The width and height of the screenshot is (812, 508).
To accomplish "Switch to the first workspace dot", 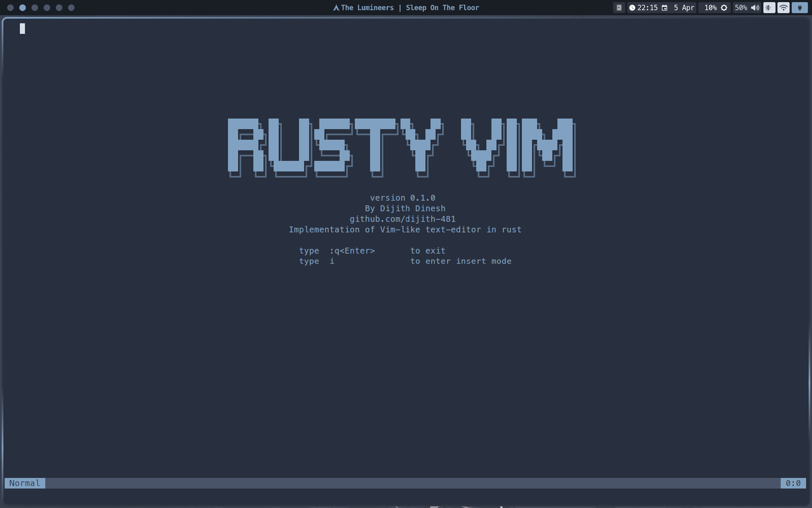I will click(x=10, y=8).
